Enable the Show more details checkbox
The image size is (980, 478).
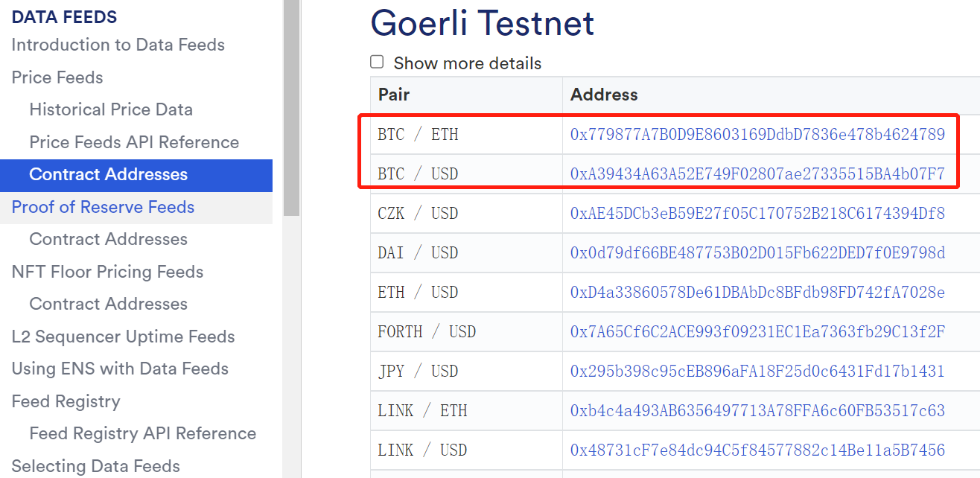click(x=378, y=63)
